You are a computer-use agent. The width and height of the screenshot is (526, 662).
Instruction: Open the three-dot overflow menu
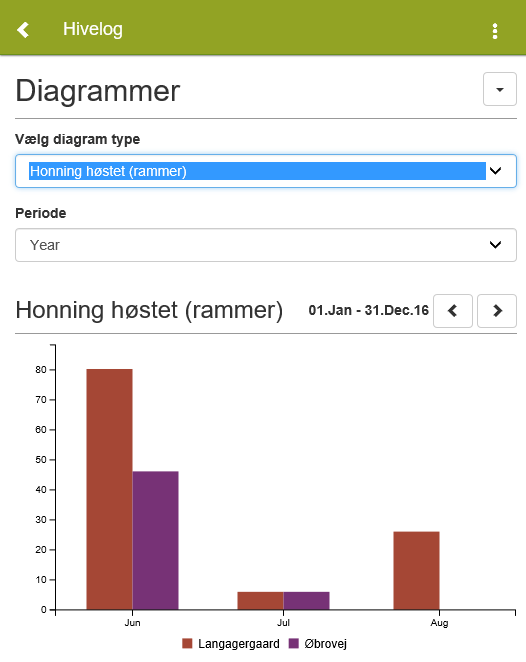[495, 31]
